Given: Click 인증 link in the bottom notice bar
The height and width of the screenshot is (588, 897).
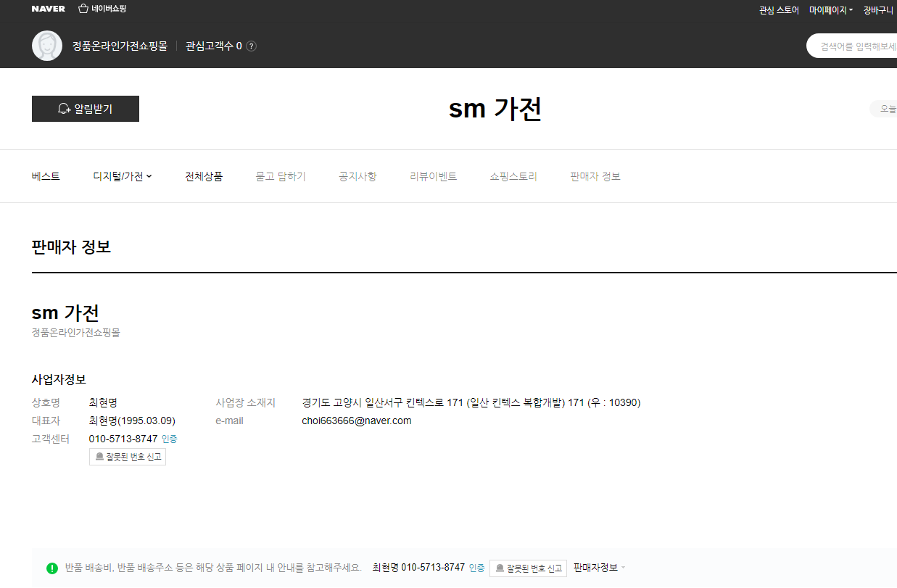Looking at the screenshot, I should (477, 568).
